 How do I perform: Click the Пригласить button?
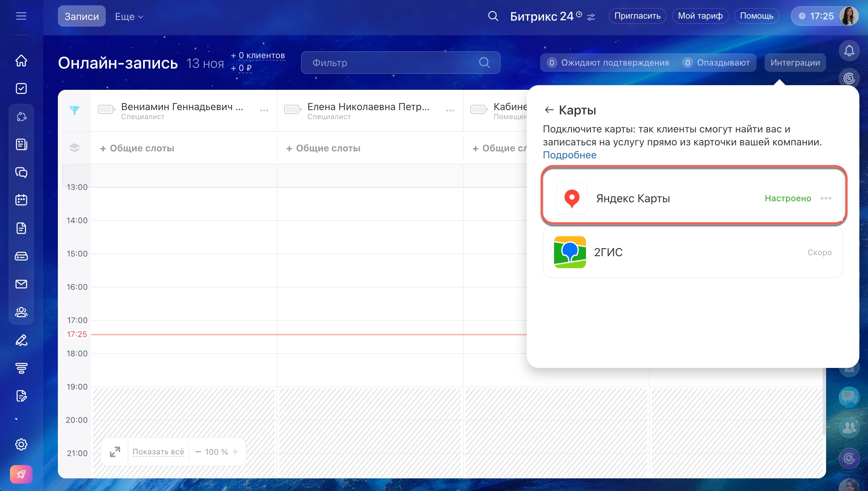point(637,16)
